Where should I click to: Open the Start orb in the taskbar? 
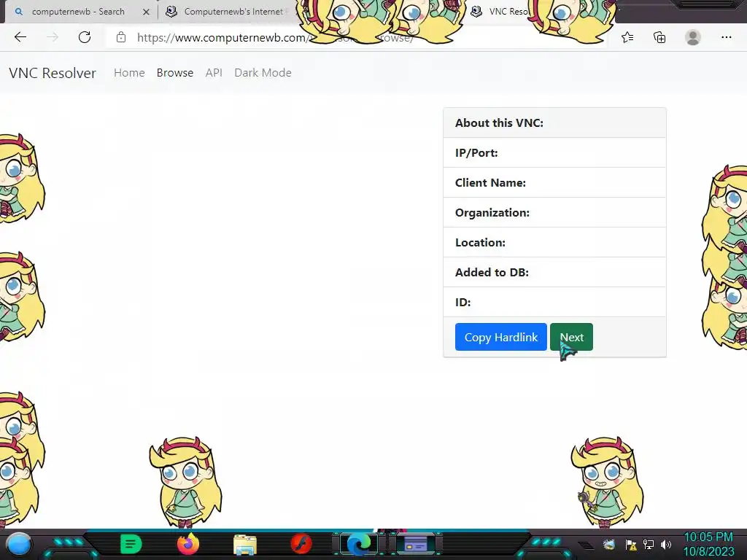click(x=19, y=544)
